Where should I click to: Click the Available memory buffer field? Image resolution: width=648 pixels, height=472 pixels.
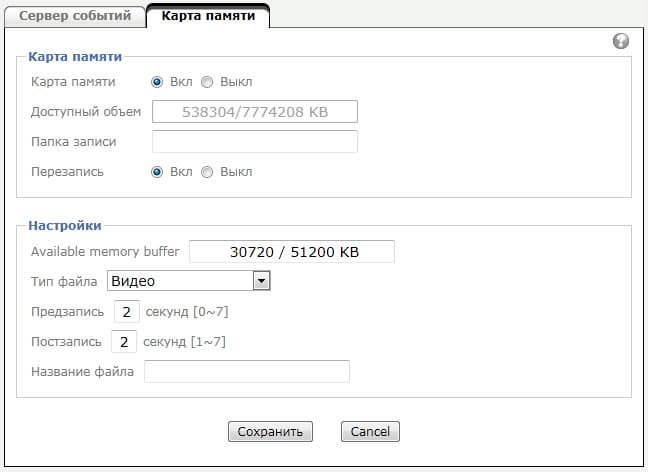point(292,252)
